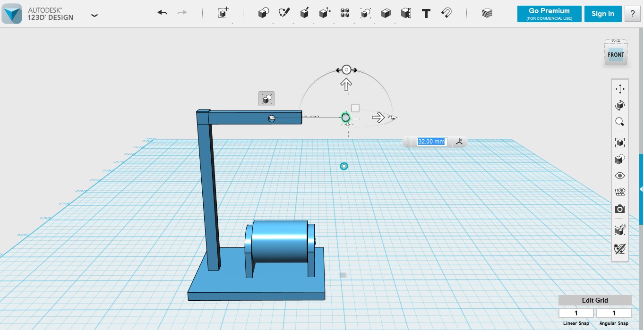Open the Primitives menu icon
Viewport: 644px width, 330px height.
pos(264,13)
